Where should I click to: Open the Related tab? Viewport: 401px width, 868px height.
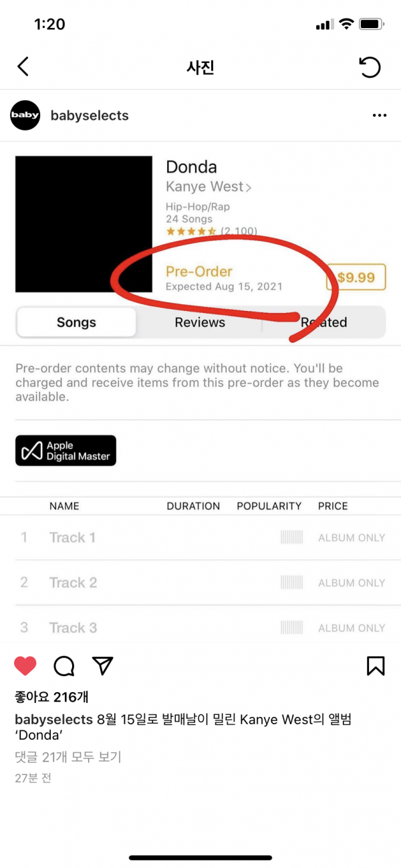tap(323, 322)
